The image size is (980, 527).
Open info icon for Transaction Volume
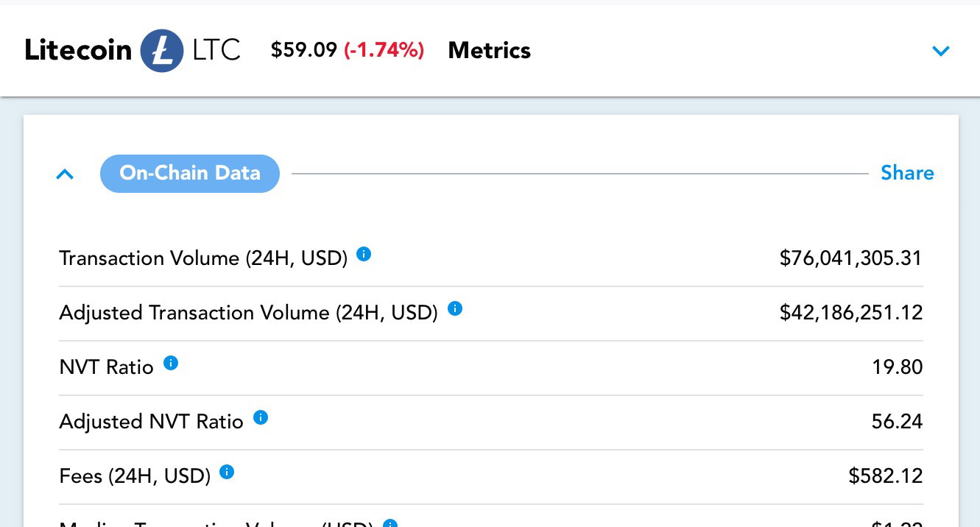(x=364, y=255)
